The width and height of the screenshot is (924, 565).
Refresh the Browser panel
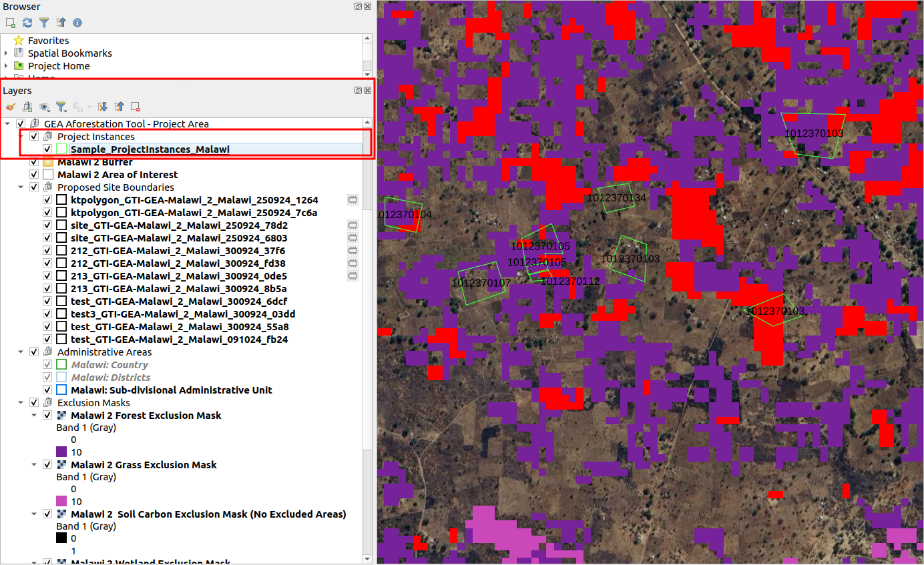27,23
